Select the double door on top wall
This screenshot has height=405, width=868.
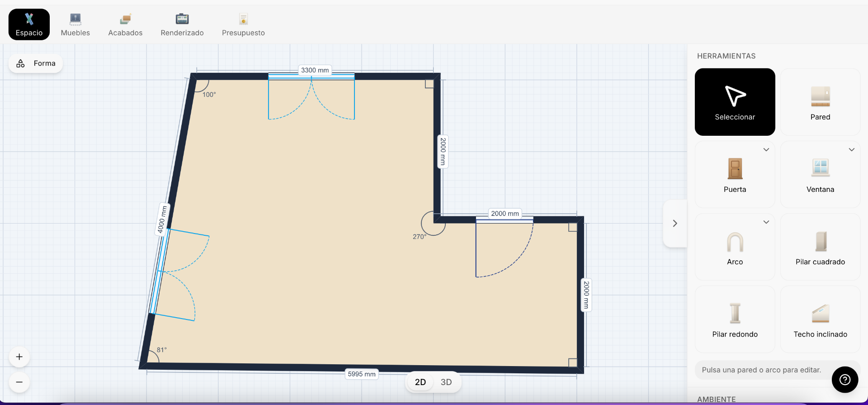coord(311,96)
